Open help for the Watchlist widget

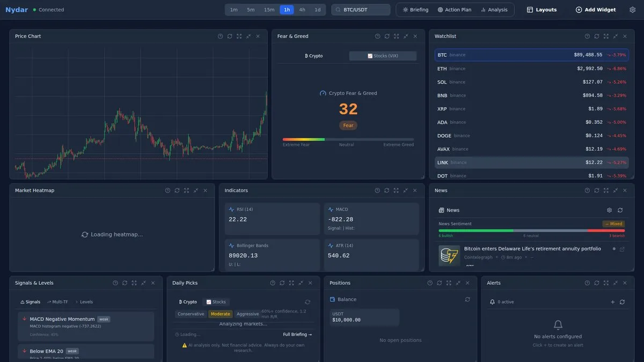click(587, 36)
